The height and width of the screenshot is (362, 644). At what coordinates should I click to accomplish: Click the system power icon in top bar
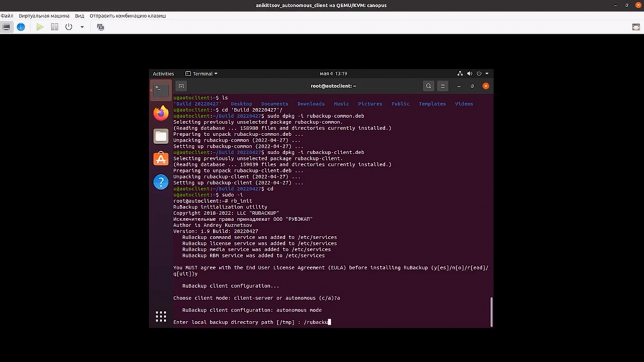479,74
